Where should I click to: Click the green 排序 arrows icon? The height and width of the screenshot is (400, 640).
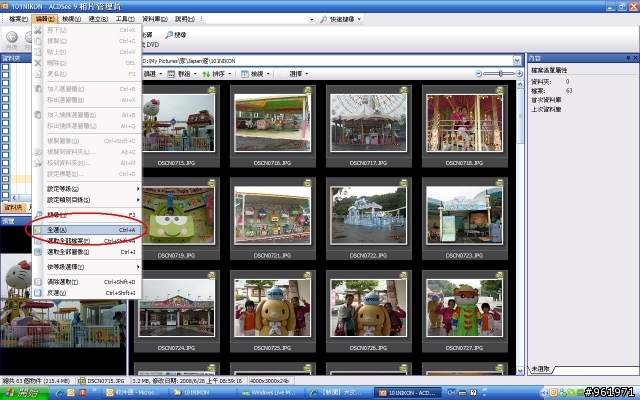tap(206, 74)
